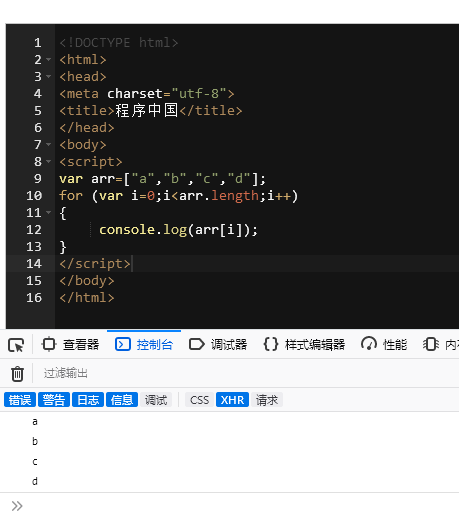Screen dimensions: 459x529
Task: Collapse the script fold arrow on line 8
Action: 49,162
